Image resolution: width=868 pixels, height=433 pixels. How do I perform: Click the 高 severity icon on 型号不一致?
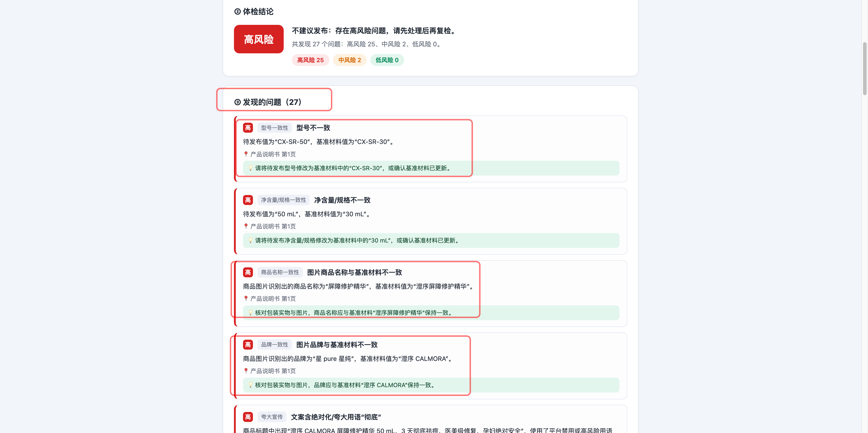click(248, 128)
